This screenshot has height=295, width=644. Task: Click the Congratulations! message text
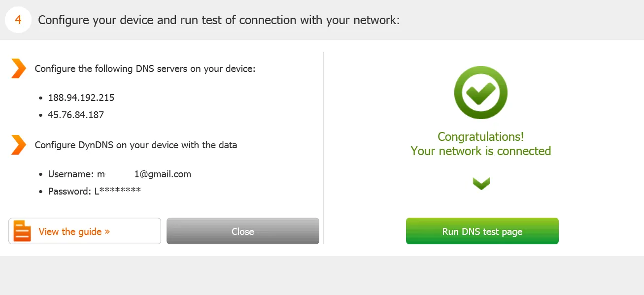(481, 137)
